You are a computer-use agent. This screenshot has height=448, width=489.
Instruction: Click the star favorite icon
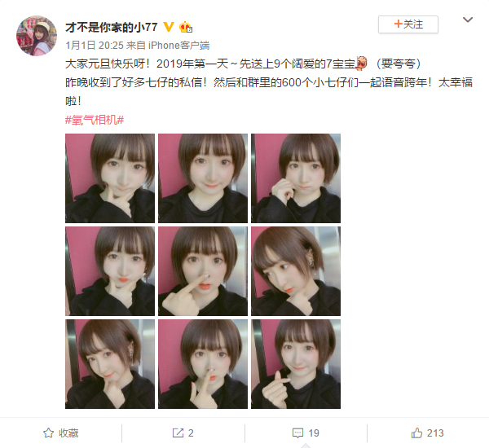[48, 433]
